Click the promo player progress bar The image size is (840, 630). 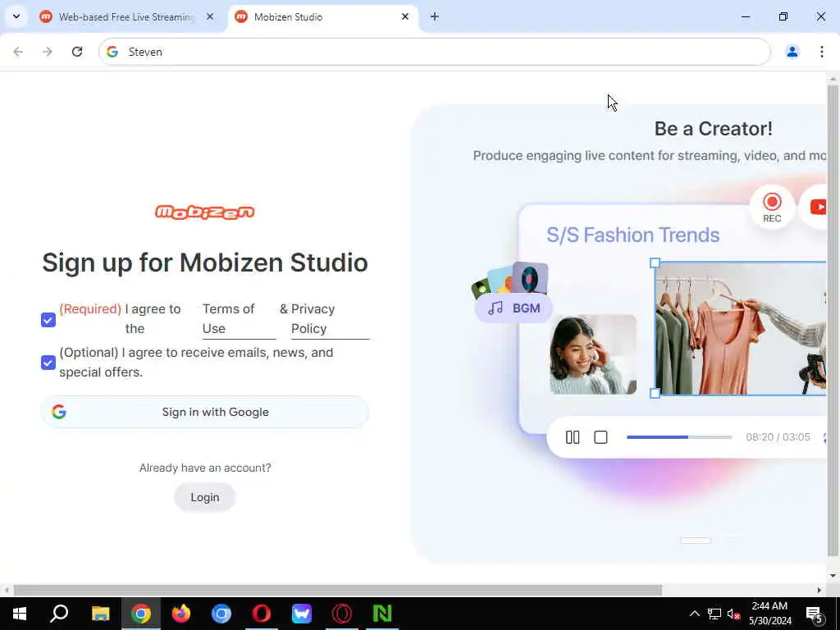tap(678, 437)
